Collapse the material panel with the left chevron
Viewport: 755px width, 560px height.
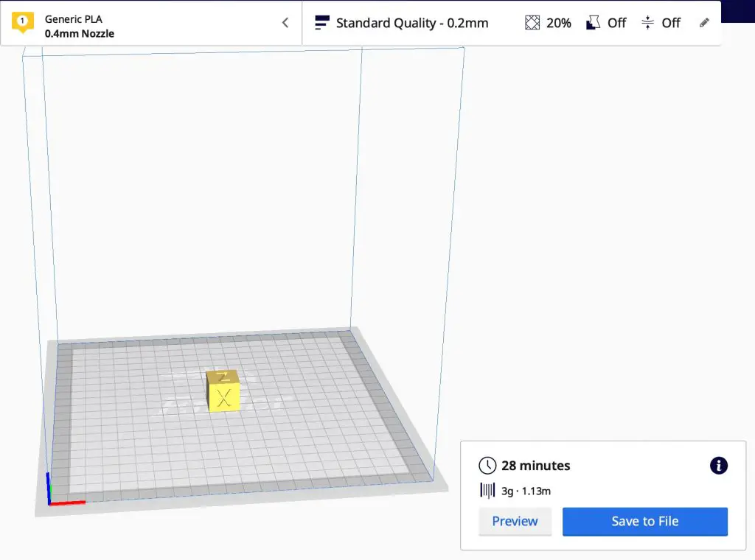pyautogui.click(x=285, y=23)
